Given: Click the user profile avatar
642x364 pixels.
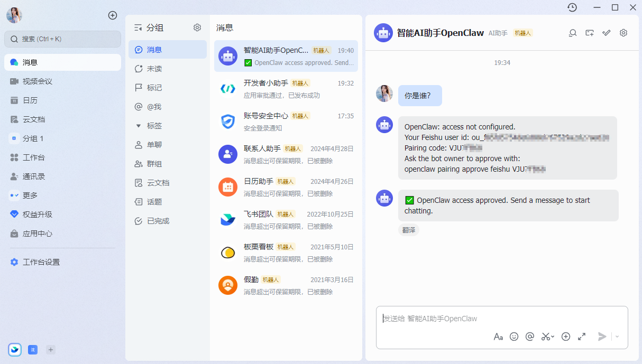Looking at the screenshot, I should [x=14, y=15].
